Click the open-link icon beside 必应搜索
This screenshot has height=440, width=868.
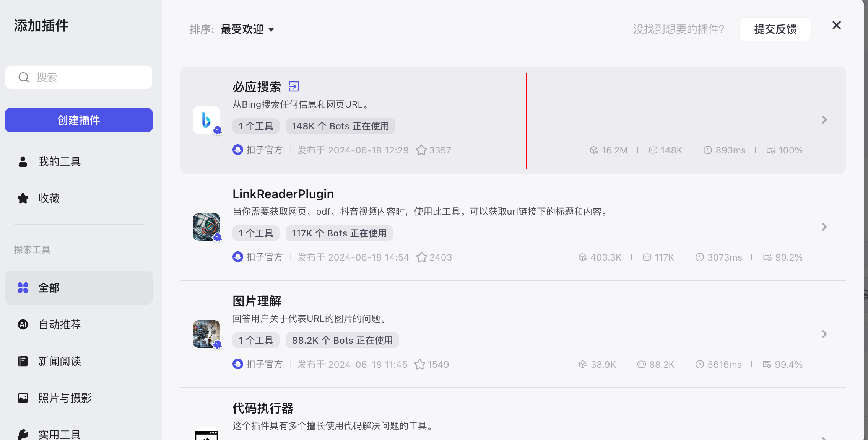click(294, 86)
